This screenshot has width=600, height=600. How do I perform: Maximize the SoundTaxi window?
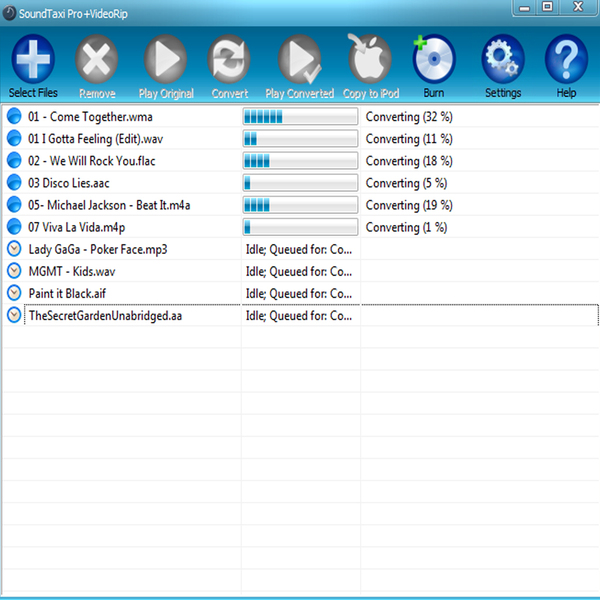(548, 7)
